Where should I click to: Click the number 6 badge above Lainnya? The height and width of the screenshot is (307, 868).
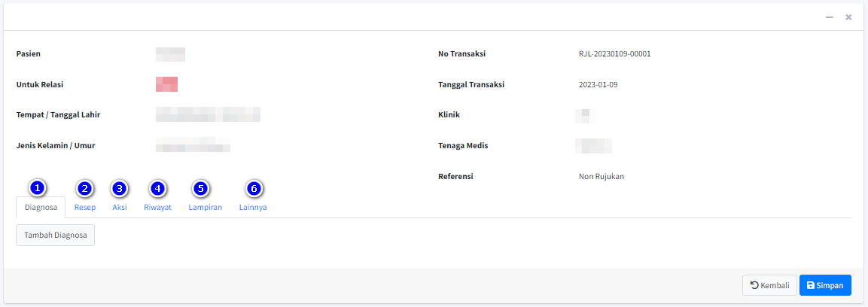[x=254, y=188]
